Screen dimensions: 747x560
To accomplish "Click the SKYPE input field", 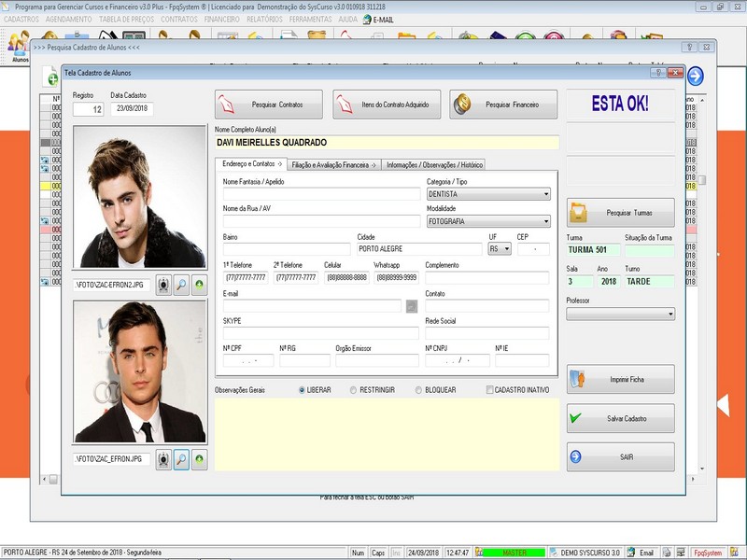I will coord(320,333).
